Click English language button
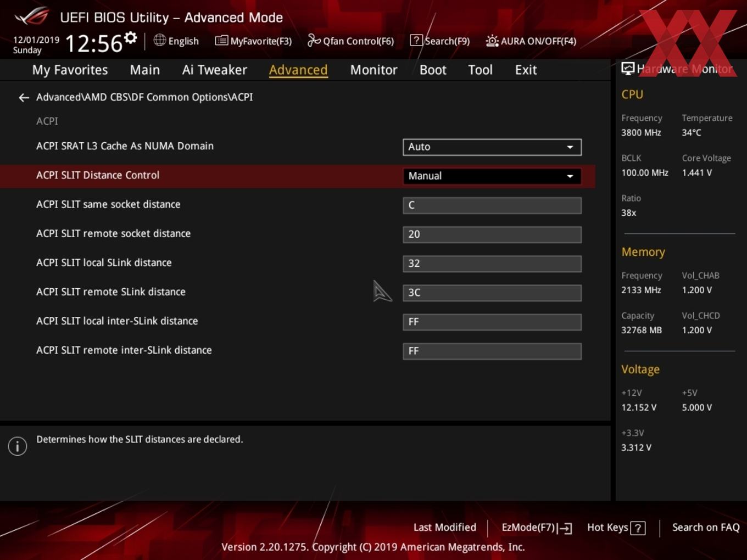Viewport: 747px width, 560px height. 183,41
